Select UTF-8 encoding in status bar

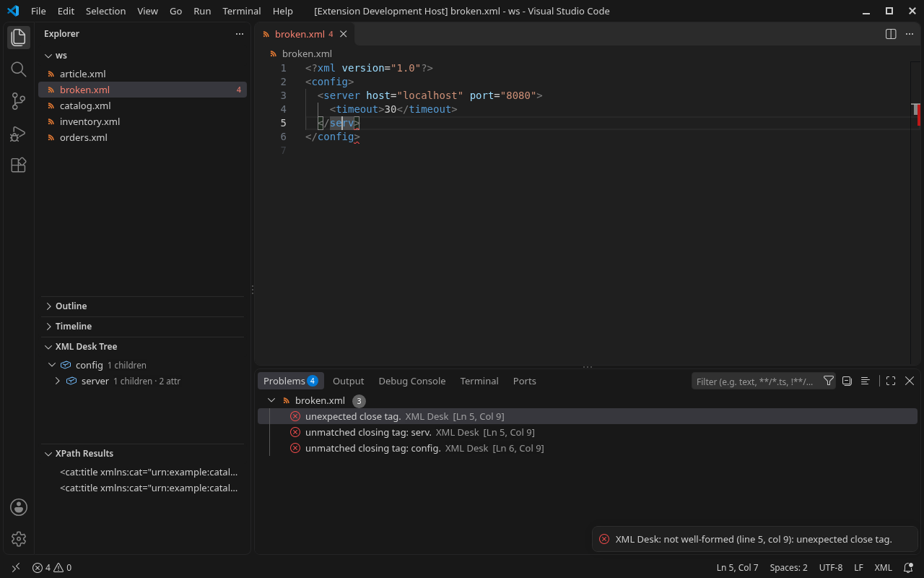pos(831,568)
